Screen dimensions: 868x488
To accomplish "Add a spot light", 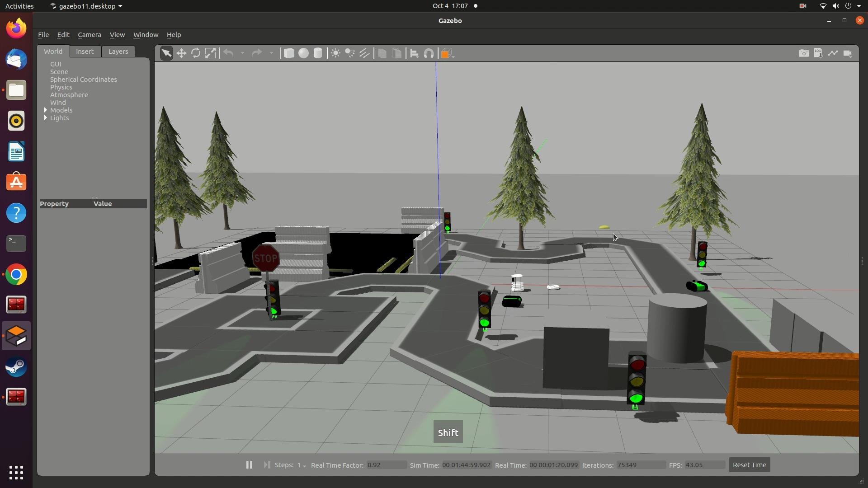I will pos(350,53).
